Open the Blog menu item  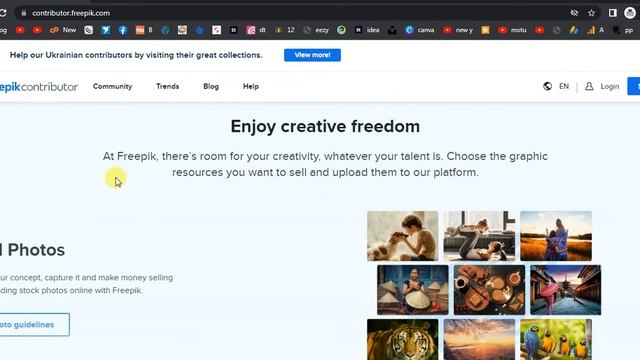(211, 86)
